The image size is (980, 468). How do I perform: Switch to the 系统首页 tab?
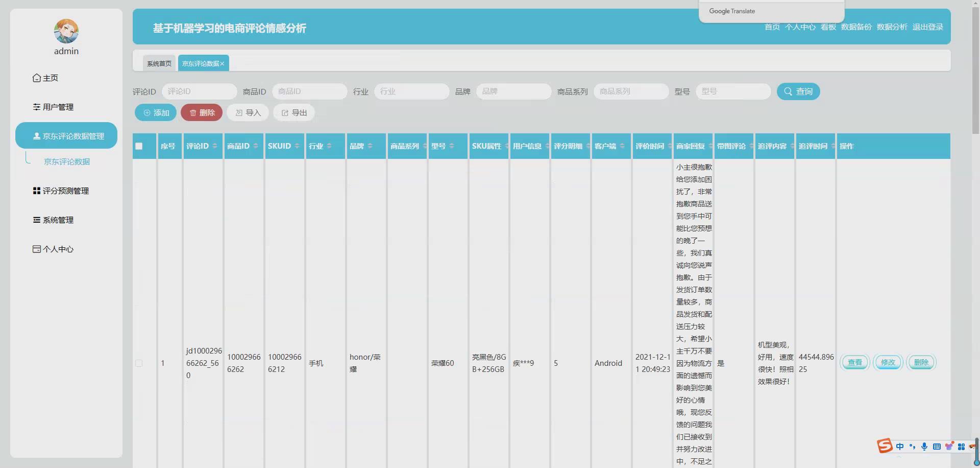pyautogui.click(x=159, y=63)
